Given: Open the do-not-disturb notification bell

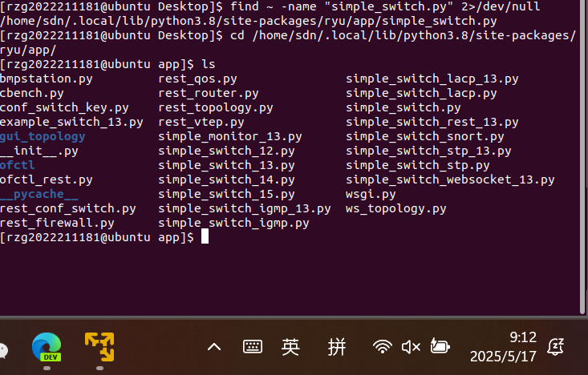Looking at the screenshot, I should [555, 347].
